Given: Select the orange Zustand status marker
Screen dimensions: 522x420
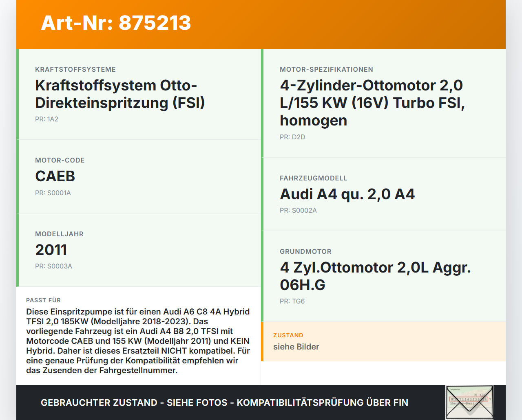Looking at the screenshot, I should click(x=263, y=341).
